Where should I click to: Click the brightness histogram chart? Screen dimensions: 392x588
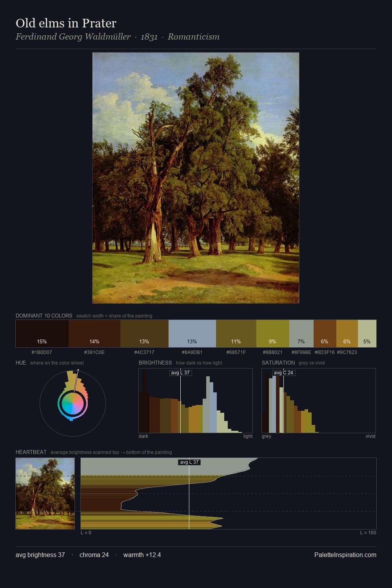[196, 401]
